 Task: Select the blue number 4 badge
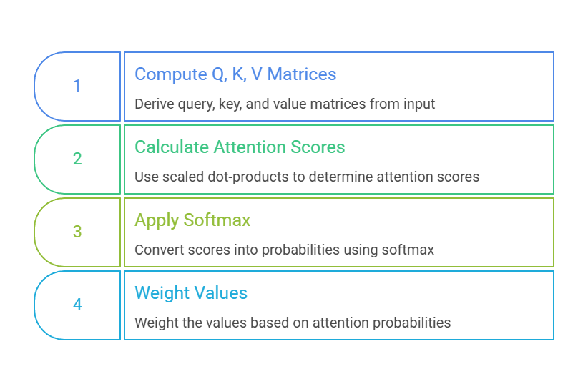click(77, 305)
